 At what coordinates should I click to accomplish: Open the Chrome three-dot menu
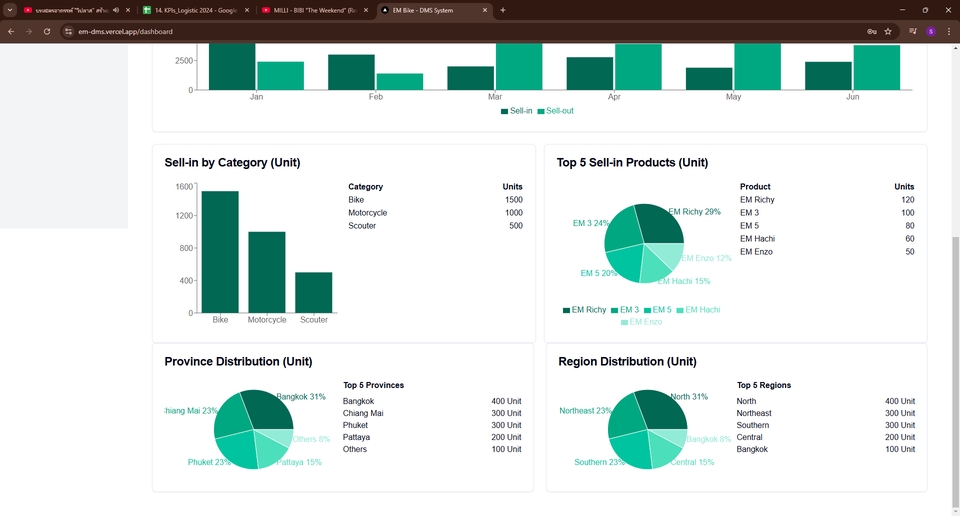click(948, 31)
